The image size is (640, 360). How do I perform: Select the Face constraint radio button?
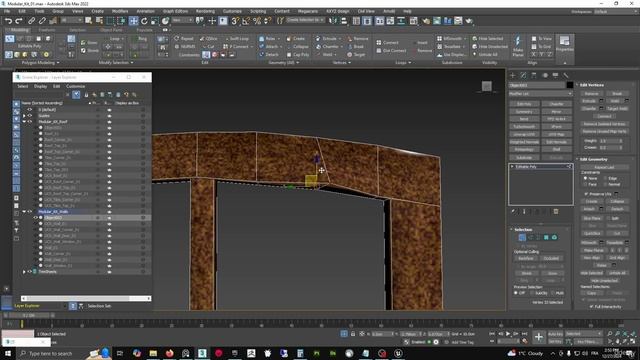pos(585,184)
